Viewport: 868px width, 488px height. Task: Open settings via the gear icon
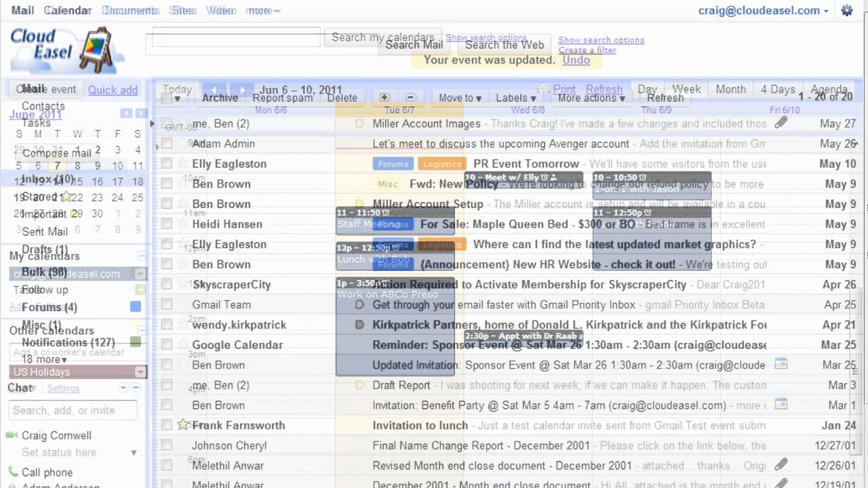847,10
